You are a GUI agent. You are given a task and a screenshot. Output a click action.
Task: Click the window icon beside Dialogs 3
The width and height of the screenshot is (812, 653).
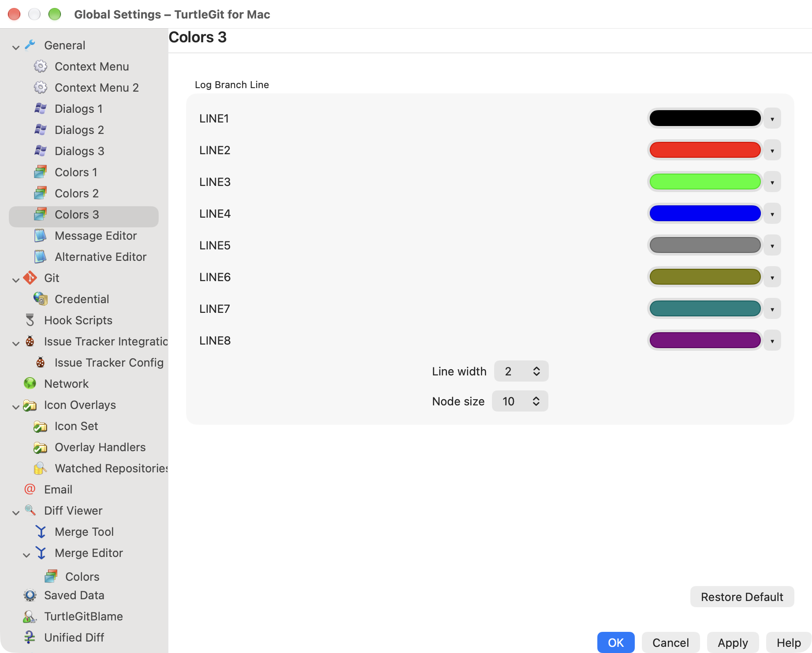point(41,151)
